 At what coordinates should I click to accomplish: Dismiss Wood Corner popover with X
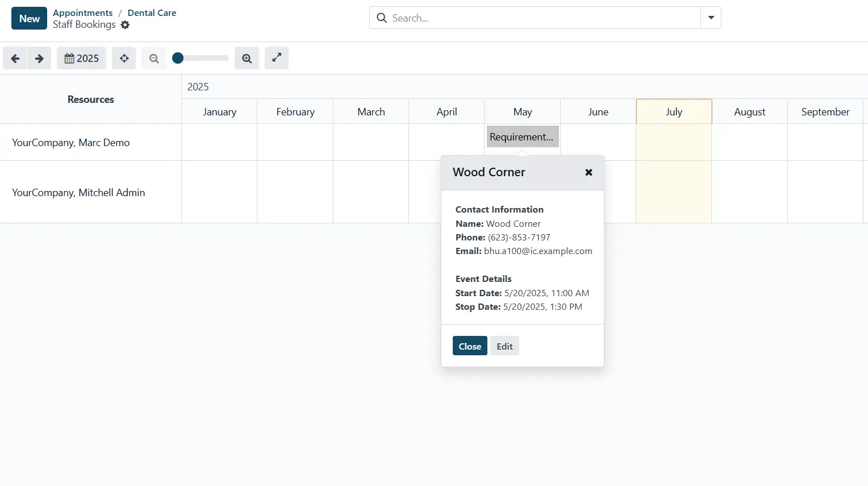[589, 172]
